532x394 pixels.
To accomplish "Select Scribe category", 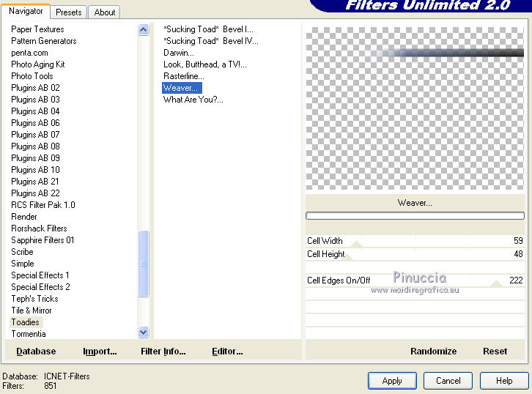I will [x=22, y=252].
